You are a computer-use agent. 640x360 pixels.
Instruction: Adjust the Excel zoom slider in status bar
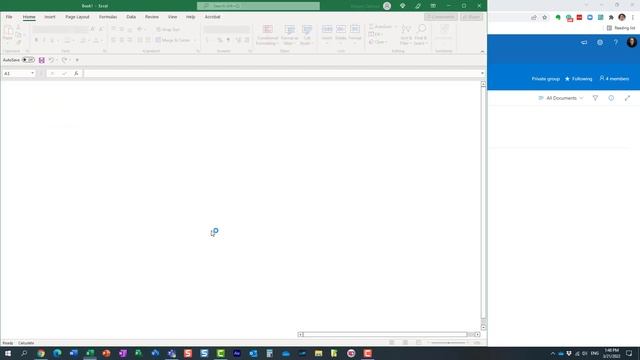pos(448,343)
